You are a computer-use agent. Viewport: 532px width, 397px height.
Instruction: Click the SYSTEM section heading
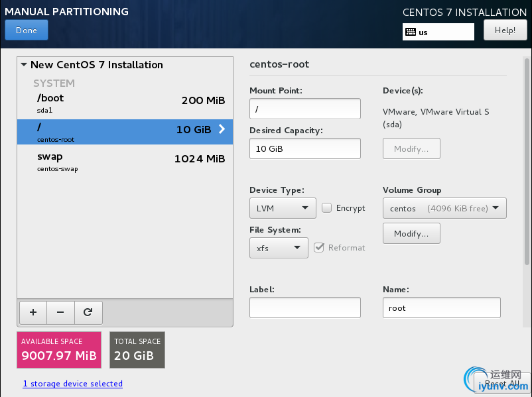click(54, 83)
